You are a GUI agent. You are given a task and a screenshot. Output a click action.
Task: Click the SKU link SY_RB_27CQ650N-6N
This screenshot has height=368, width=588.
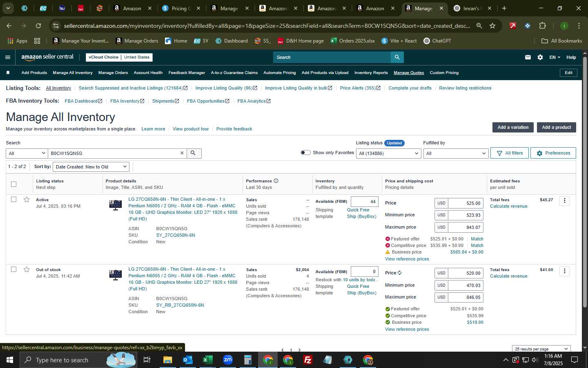[180, 305]
